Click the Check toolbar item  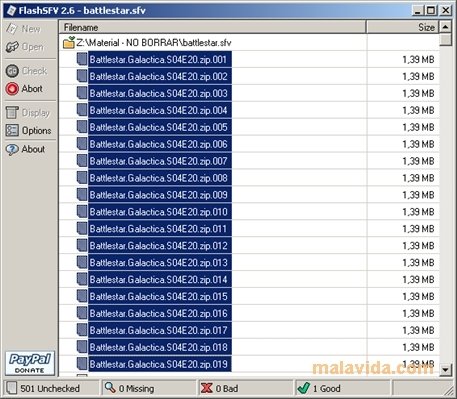27,71
